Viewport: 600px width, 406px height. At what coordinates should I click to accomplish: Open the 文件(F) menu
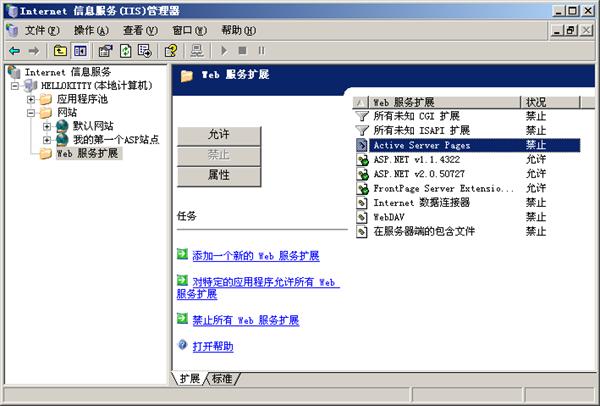click(x=42, y=30)
